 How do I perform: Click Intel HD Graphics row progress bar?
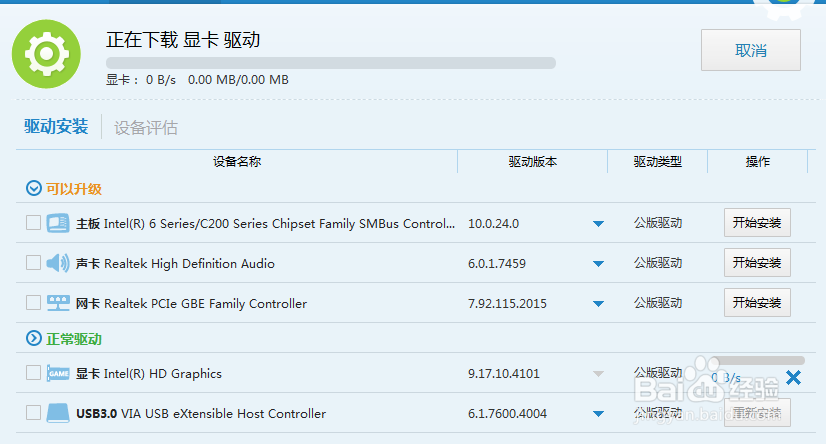[757, 361]
